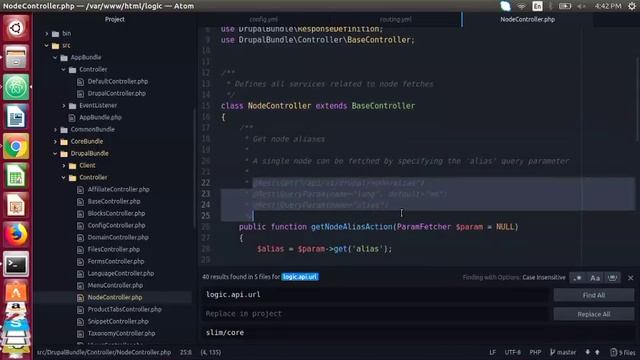Screen dimensions: 640x360
Task: Toggle Whole Word search option
Action: click(x=612, y=278)
